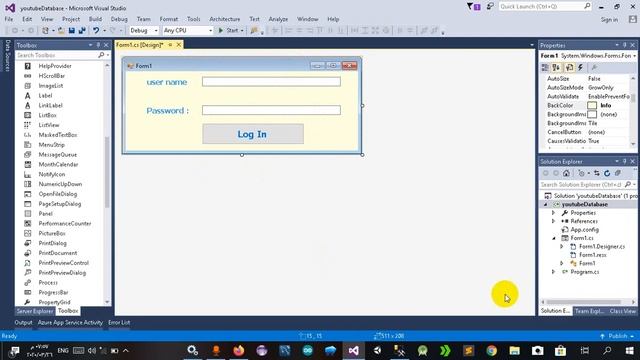Select the Form1.cs [Design] tab
The height and width of the screenshot is (360, 640).
140,45
